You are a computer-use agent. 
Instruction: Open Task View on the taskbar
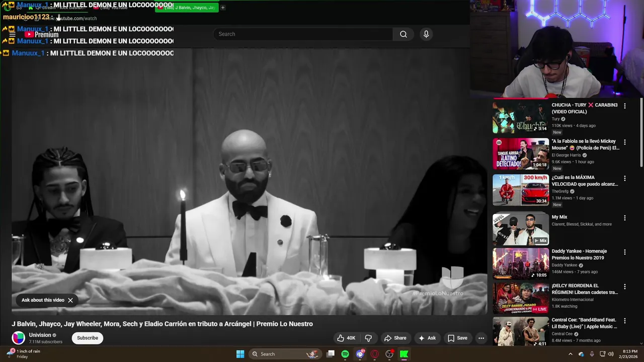(x=331, y=354)
